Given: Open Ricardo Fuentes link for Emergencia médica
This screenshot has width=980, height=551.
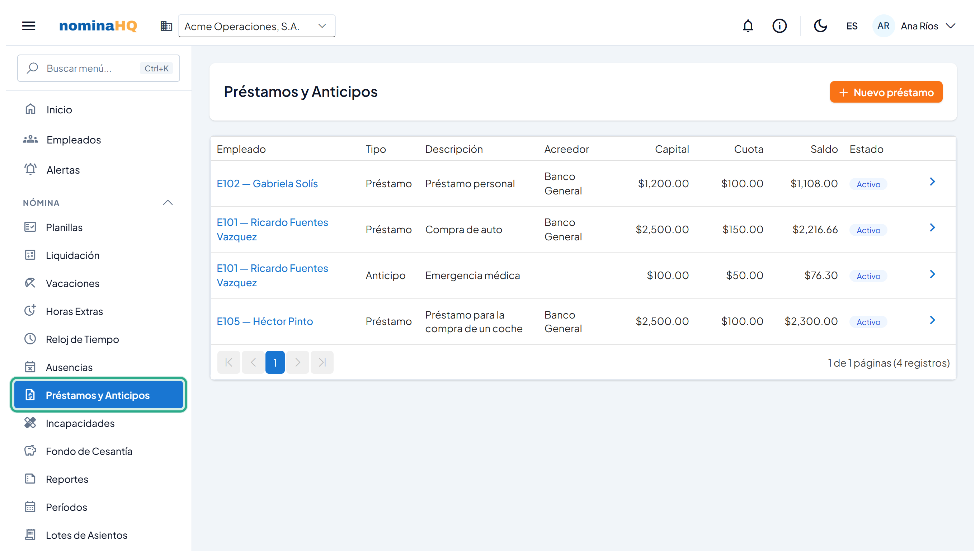Looking at the screenshot, I should coord(272,275).
